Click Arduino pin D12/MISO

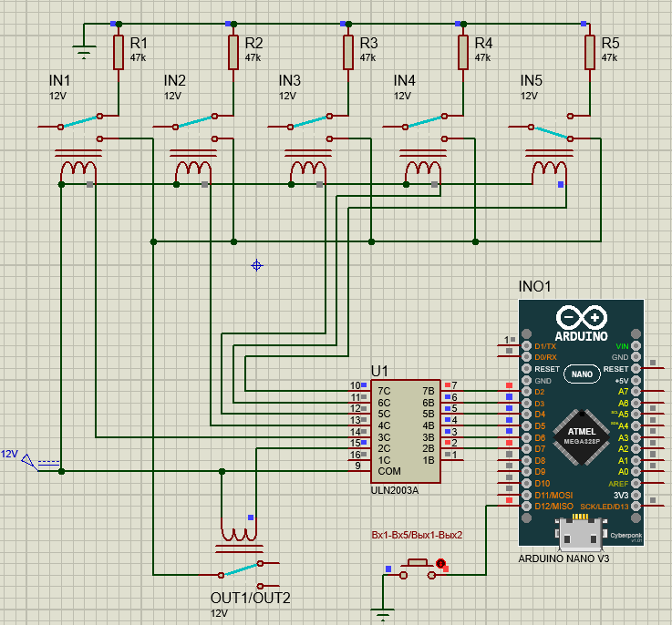coord(527,507)
